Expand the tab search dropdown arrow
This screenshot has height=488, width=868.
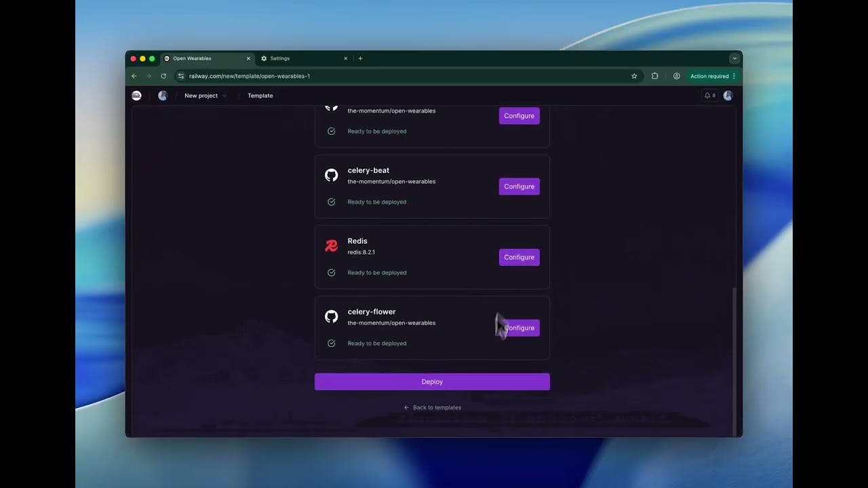click(x=734, y=58)
